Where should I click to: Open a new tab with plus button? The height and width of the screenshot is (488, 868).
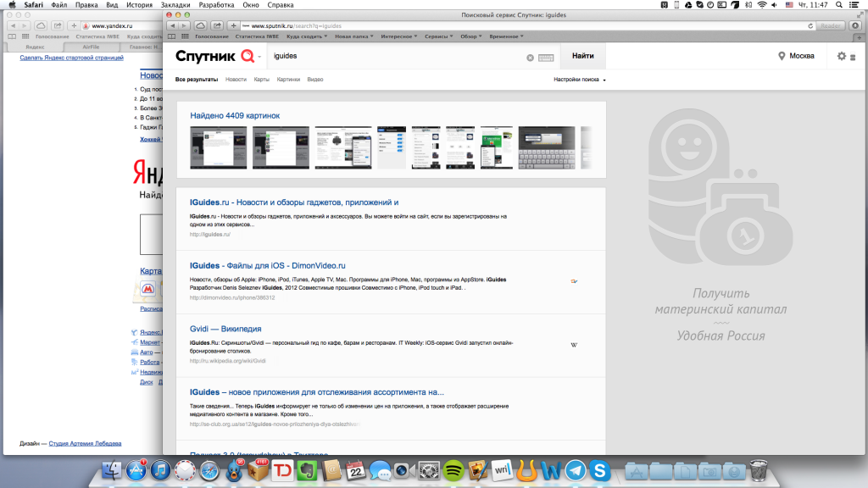click(x=860, y=37)
